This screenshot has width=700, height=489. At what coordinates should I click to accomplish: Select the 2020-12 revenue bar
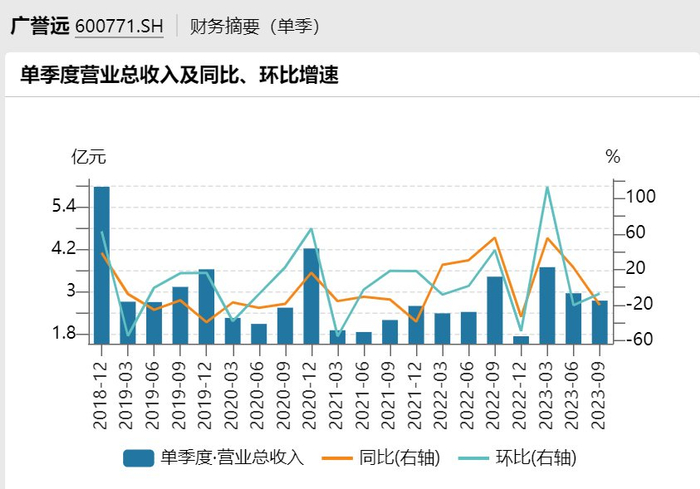pos(312,296)
